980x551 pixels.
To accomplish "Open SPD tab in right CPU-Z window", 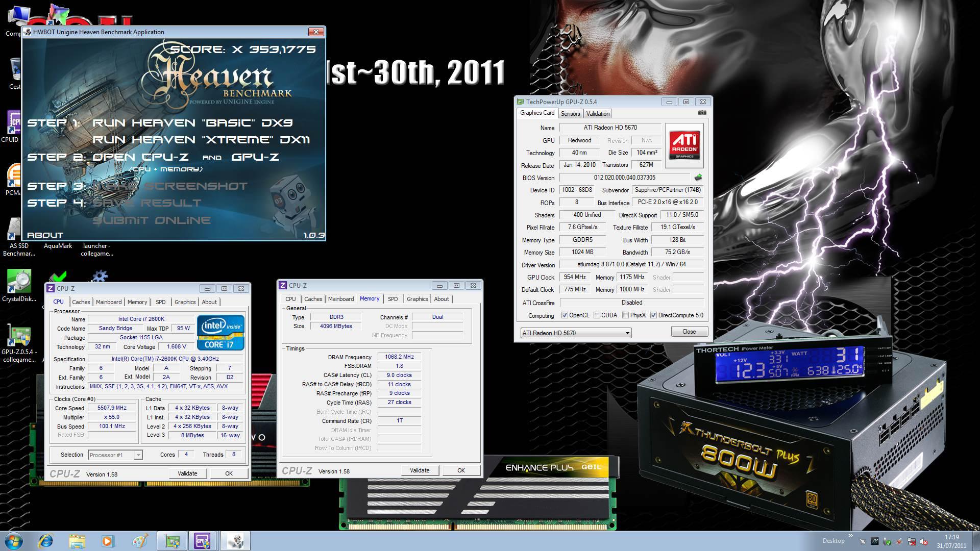I will (x=393, y=299).
